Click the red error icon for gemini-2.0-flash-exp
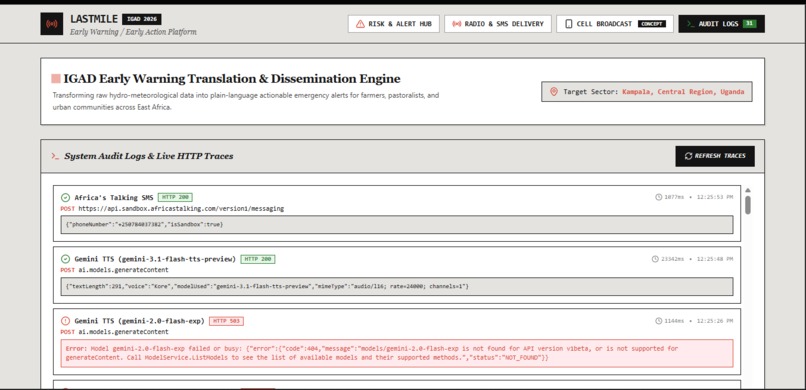The width and height of the screenshot is (806, 390). (x=65, y=321)
